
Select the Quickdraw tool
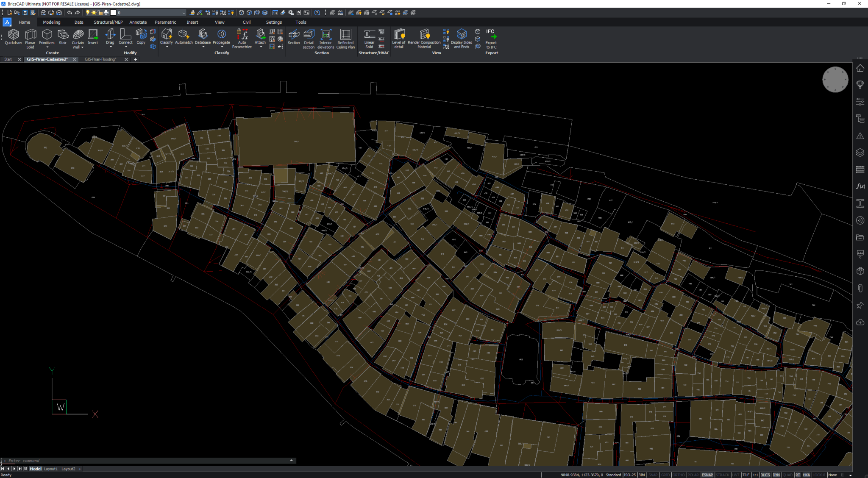[x=13, y=37]
